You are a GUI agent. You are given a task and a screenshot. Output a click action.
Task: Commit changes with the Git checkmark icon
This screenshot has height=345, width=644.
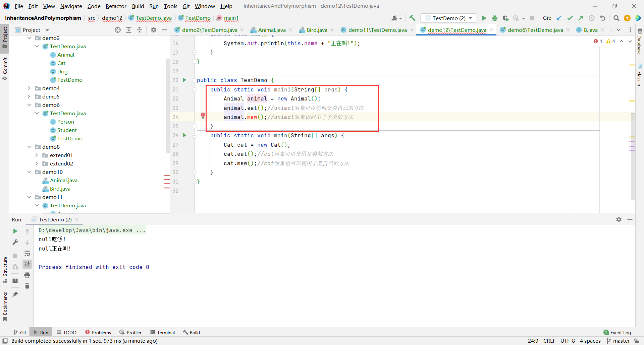click(570, 18)
